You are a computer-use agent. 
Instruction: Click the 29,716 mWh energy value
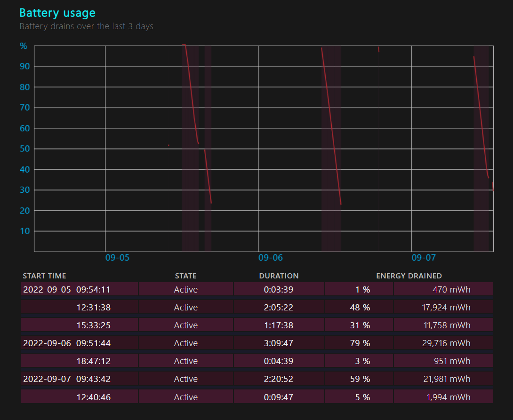pos(446,343)
